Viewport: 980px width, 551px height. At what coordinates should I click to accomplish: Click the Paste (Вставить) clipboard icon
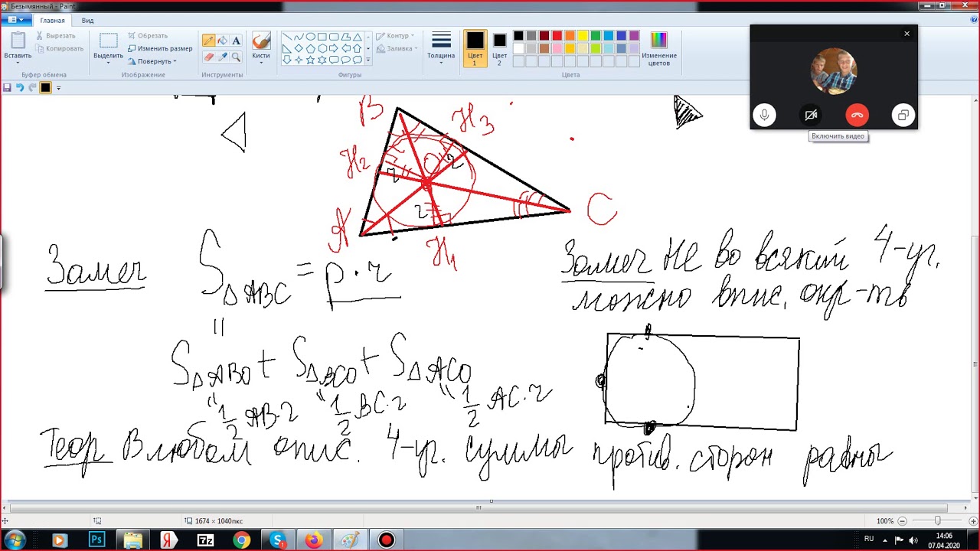pos(18,41)
